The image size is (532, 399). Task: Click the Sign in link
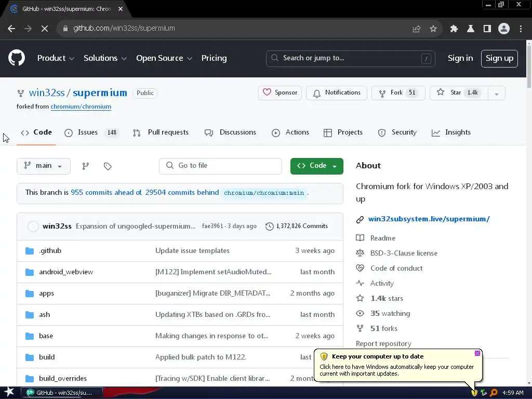click(x=460, y=58)
